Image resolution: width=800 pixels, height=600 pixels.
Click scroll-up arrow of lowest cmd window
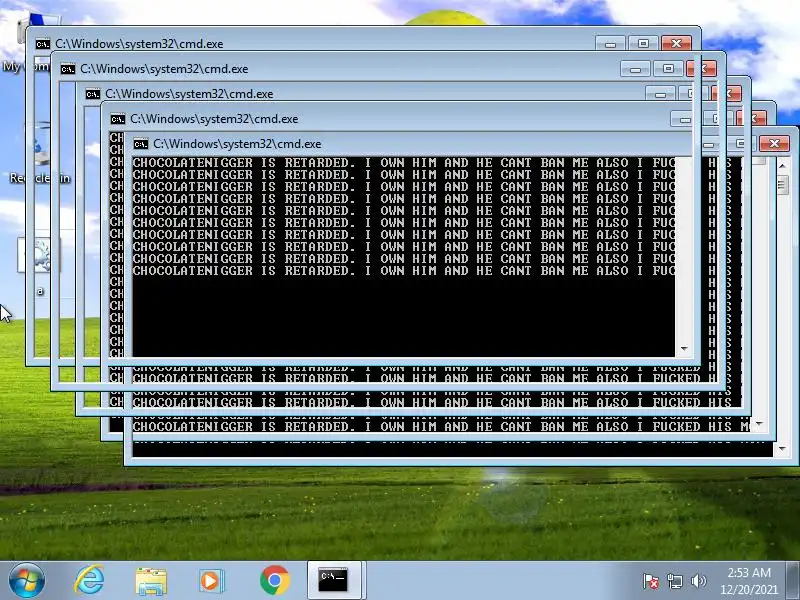coord(782,165)
